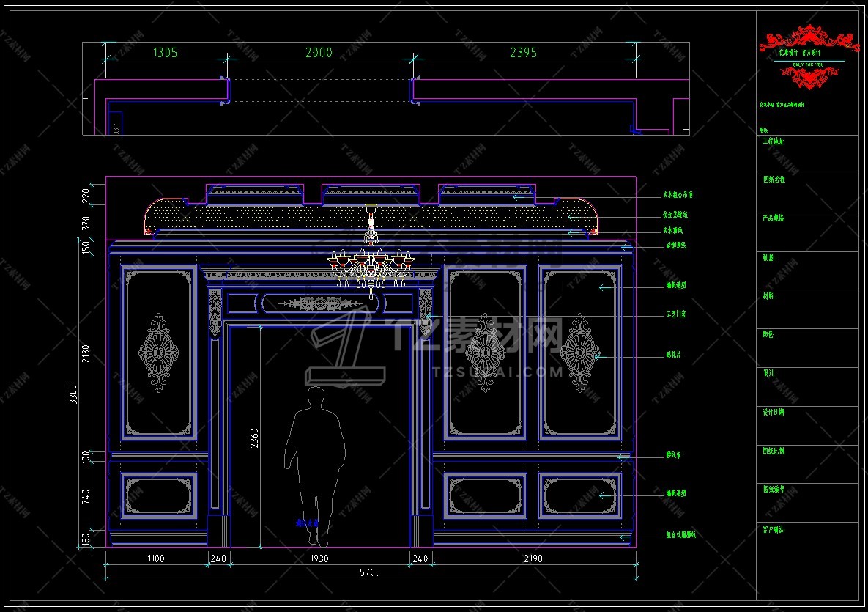
Task: Select the 1305 dimension in the plan view
Action: (165, 53)
